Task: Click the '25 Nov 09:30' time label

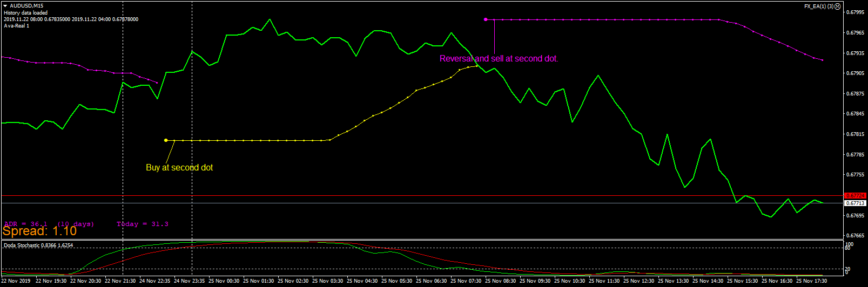Action: click(535, 281)
